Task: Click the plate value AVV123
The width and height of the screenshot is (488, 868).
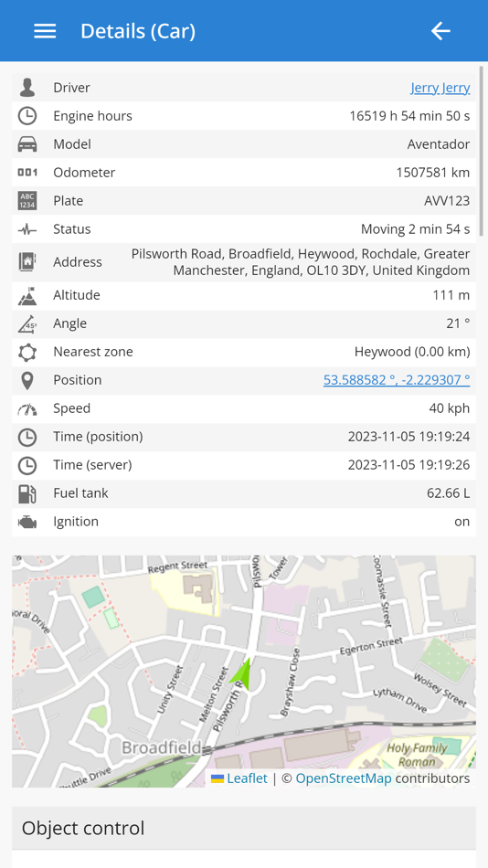Action: 447,200
